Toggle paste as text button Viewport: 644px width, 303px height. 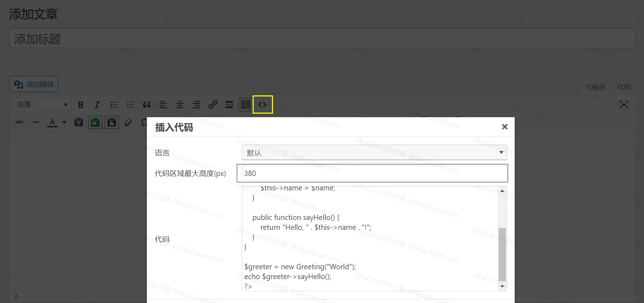tap(79, 122)
